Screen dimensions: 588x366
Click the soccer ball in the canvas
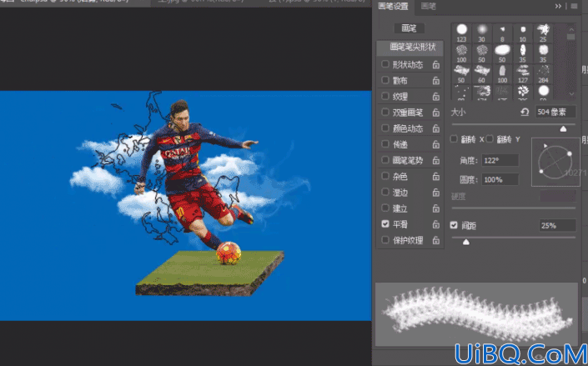229,253
